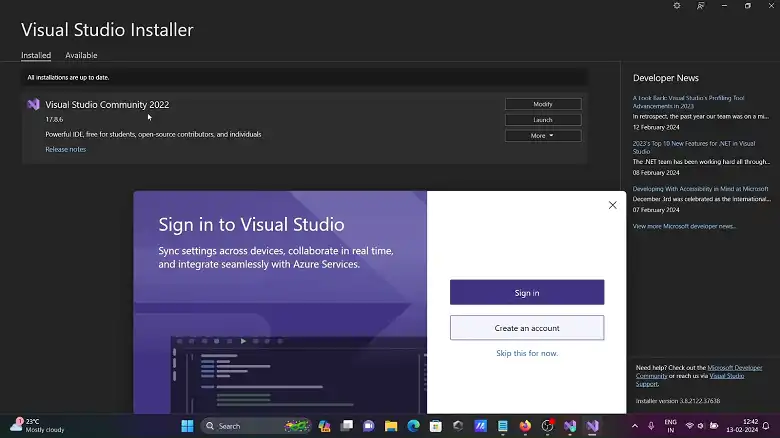Open 2023's Top 10 New Features article
The image size is (780, 438).
(693, 147)
